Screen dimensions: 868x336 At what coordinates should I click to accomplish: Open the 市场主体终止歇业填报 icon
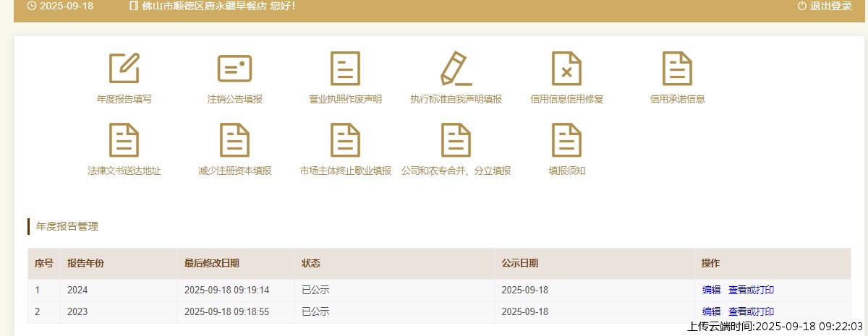tap(345, 140)
